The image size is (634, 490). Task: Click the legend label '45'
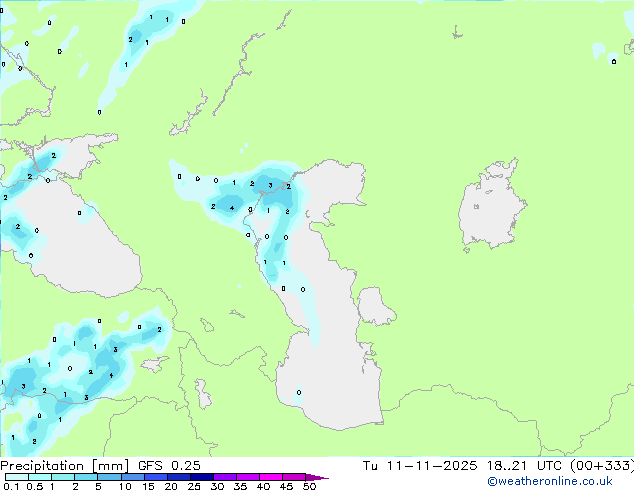tap(286, 486)
